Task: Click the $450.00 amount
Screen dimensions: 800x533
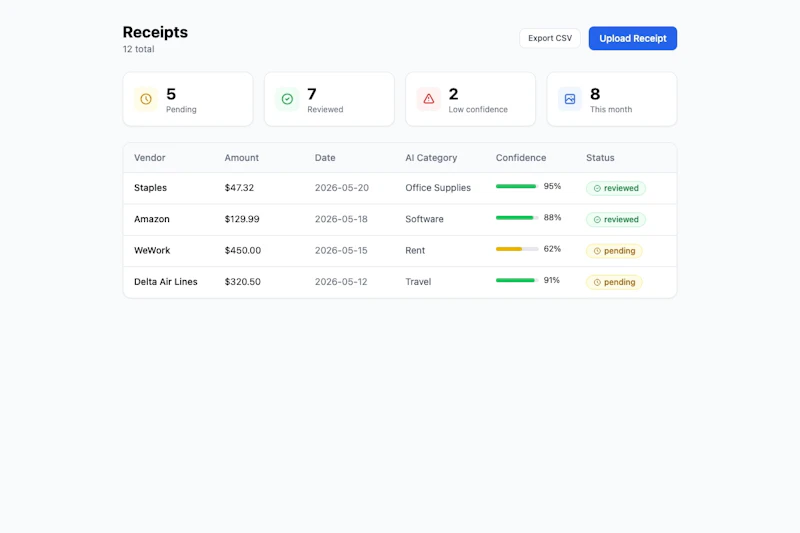Action: point(243,250)
